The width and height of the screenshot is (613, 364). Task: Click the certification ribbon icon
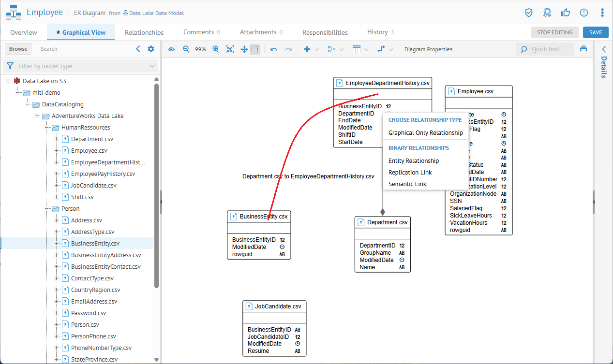[x=547, y=13]
